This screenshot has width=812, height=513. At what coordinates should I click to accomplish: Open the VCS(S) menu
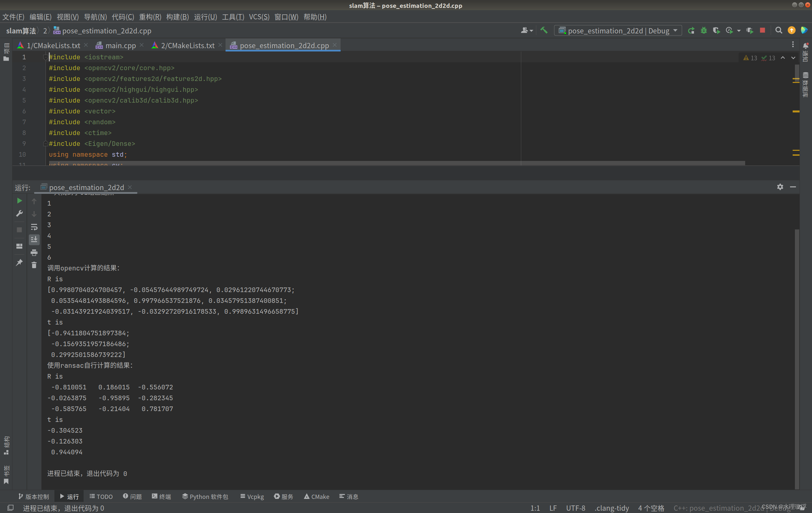259,17
